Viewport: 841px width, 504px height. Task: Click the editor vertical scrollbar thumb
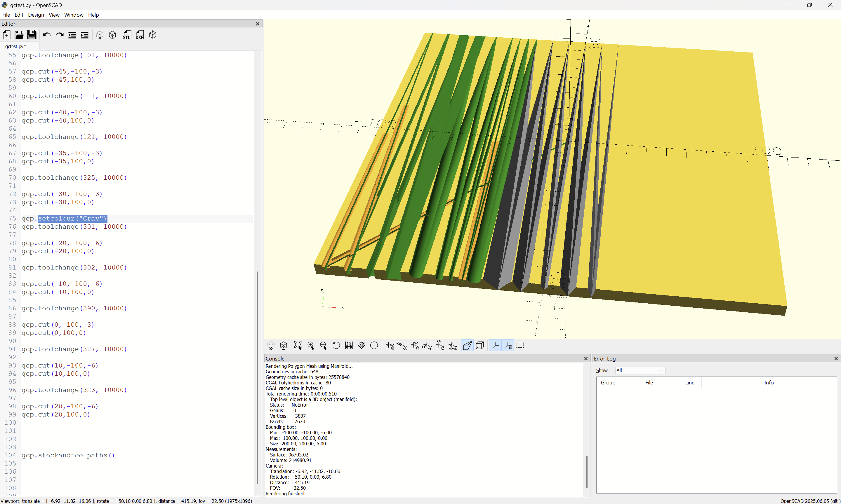257,377
